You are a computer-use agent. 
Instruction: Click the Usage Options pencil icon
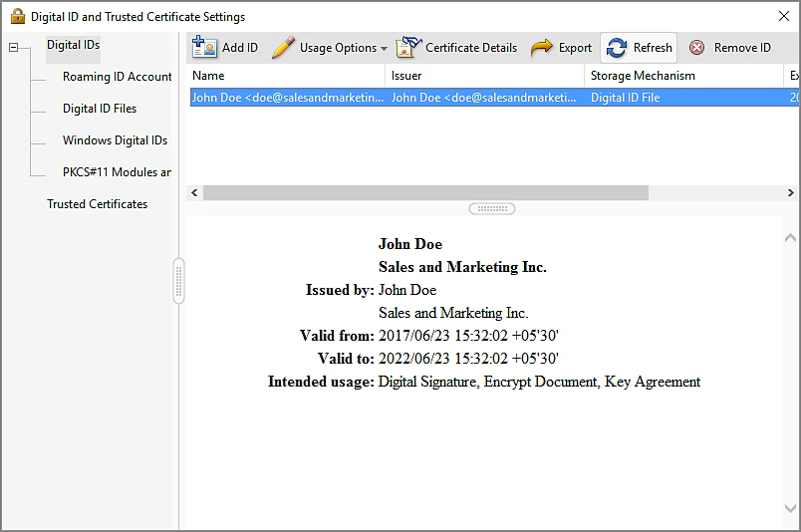pos(283,47)
